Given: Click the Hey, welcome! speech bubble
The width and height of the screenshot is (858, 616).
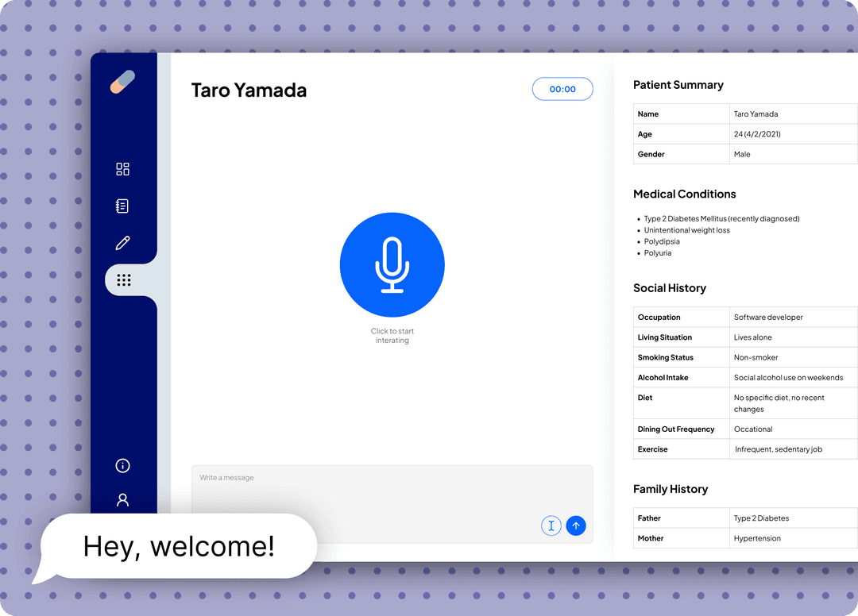Looking at the screenshot, I should (179, 546).
